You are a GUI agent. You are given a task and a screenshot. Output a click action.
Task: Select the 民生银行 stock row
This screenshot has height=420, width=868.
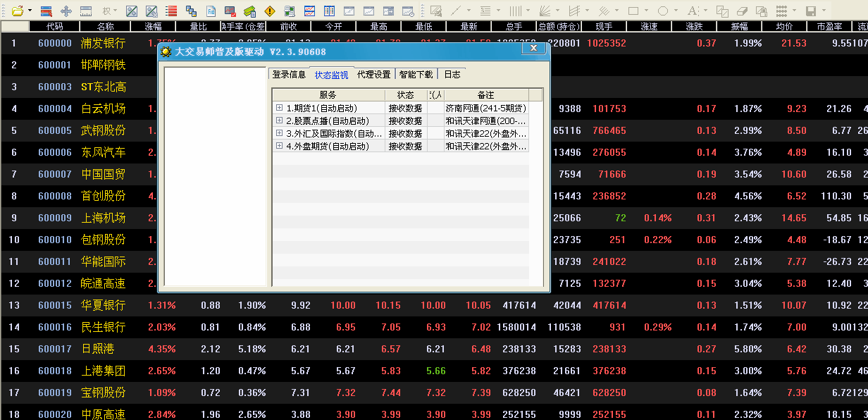pyautogui.click(x=434, y=327)
